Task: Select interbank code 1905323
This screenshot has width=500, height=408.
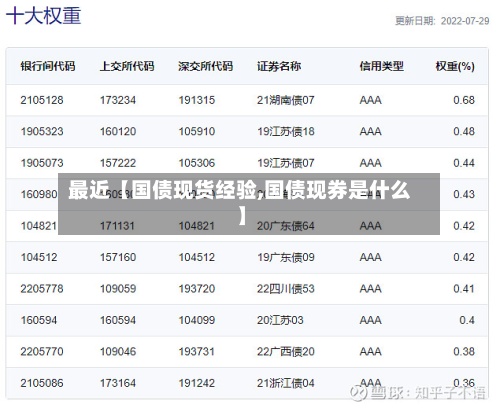Action: [42, 131]
